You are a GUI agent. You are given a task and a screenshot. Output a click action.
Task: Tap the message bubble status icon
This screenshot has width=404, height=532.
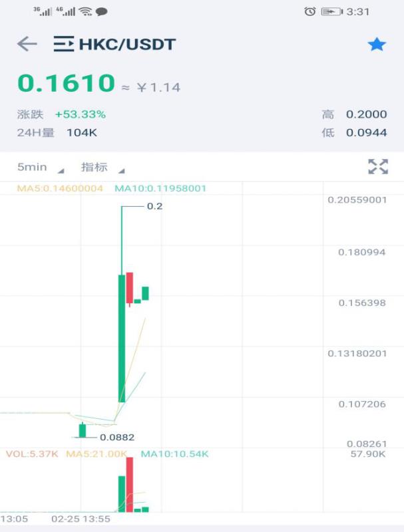click(102, 11)
